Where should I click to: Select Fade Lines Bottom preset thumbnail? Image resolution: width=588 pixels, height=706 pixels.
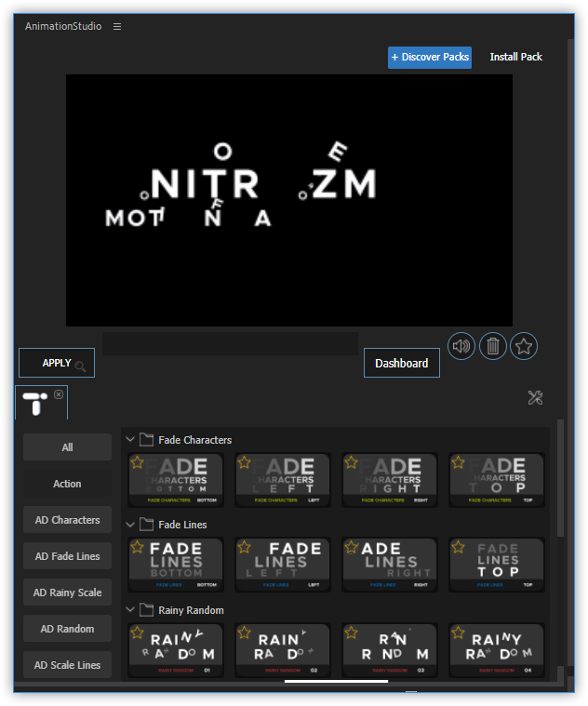click(x=176, y=565)
